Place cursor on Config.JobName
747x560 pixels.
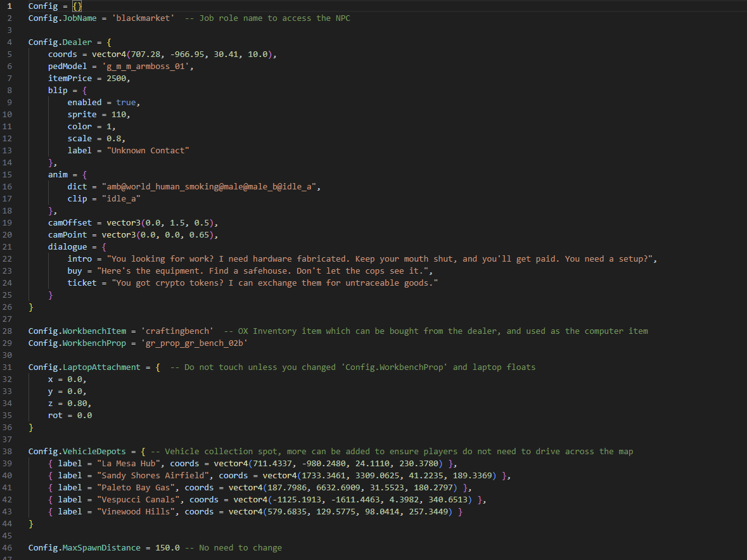63,18
